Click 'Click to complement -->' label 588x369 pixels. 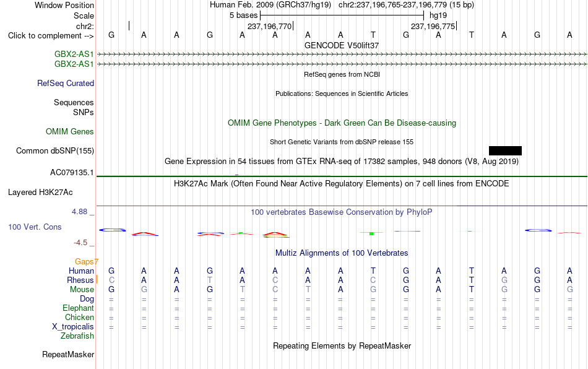point(51,36)
